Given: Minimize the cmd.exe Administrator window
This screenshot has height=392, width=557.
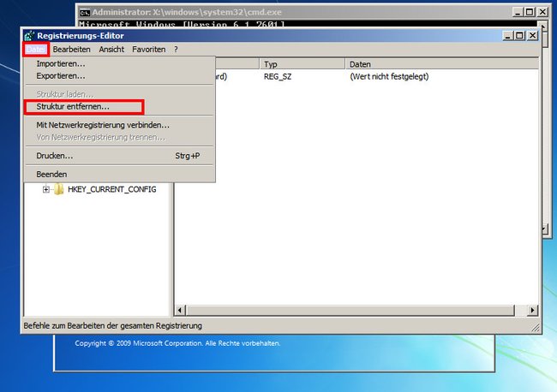Looking at the screenshot, I should point(518,12).
